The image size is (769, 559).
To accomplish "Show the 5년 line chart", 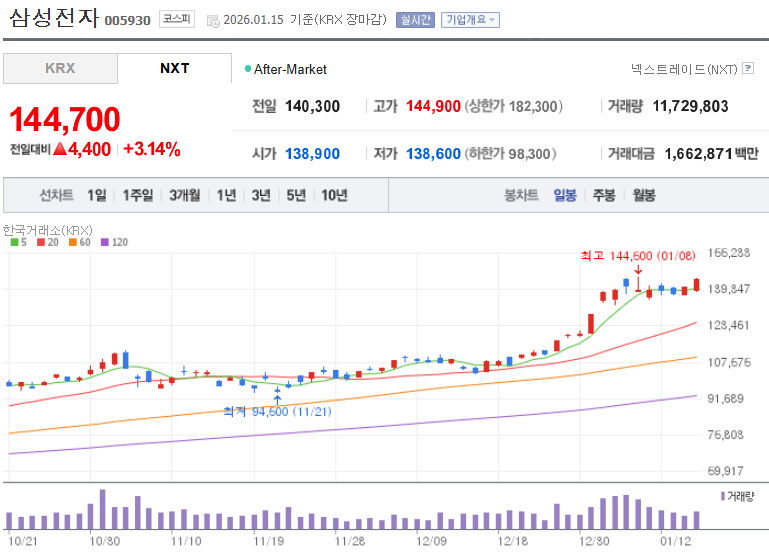I will click(x=296, y=195).
